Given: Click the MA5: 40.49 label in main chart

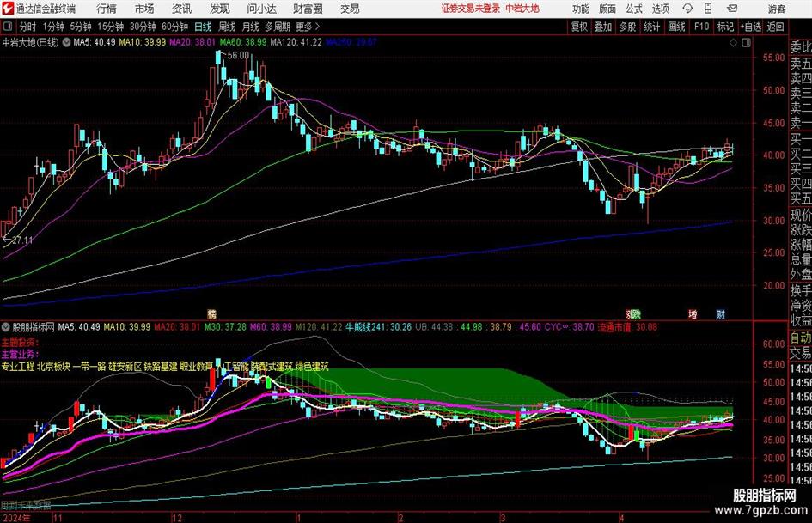Looking at the screenshot, I should pos(95,42).
